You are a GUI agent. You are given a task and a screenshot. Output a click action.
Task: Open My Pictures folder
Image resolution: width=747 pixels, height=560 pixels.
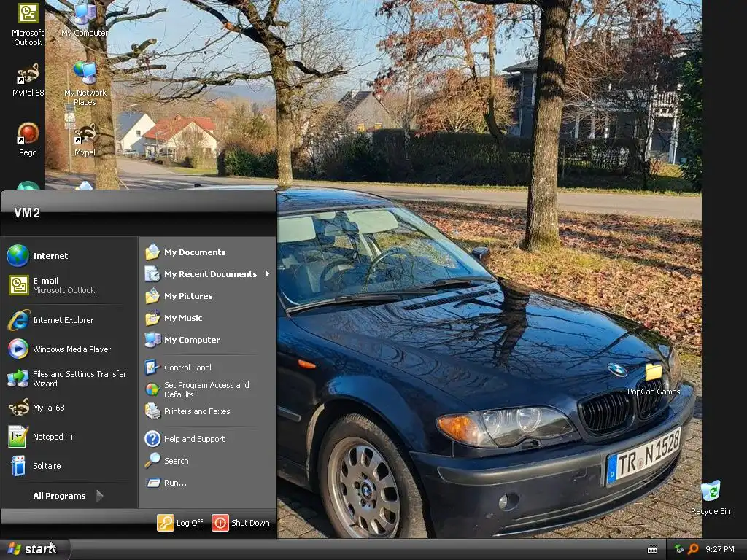(208, 296)
